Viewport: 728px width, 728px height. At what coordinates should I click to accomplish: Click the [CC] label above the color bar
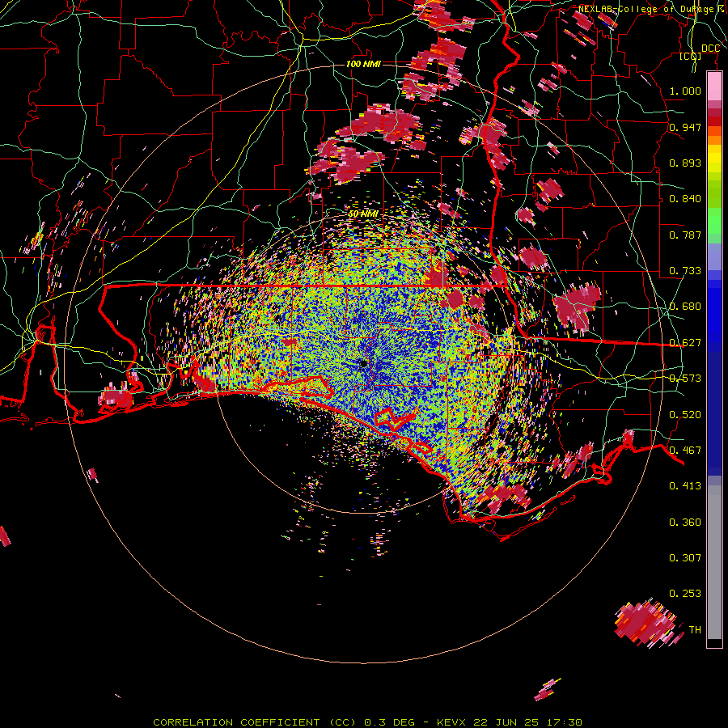pos(691,57)
